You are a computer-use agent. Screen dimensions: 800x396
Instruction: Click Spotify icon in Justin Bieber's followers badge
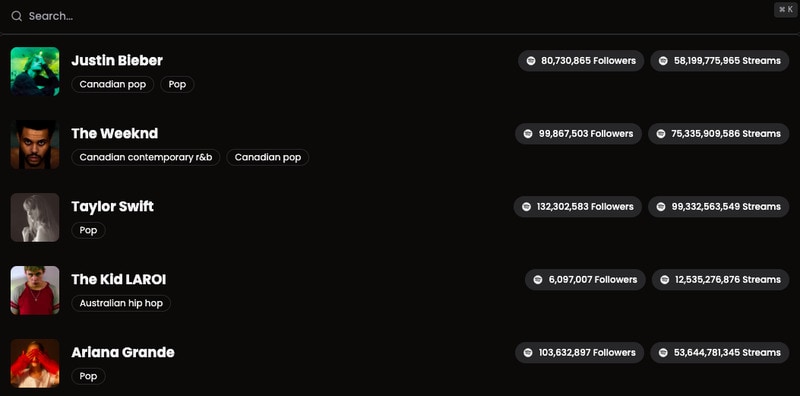[x=531, y=61]
